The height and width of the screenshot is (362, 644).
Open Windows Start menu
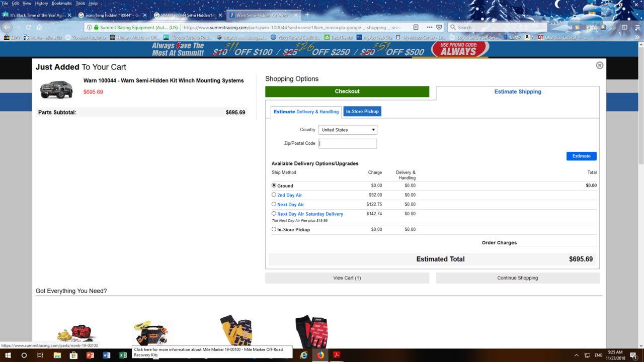click(8, 355)
